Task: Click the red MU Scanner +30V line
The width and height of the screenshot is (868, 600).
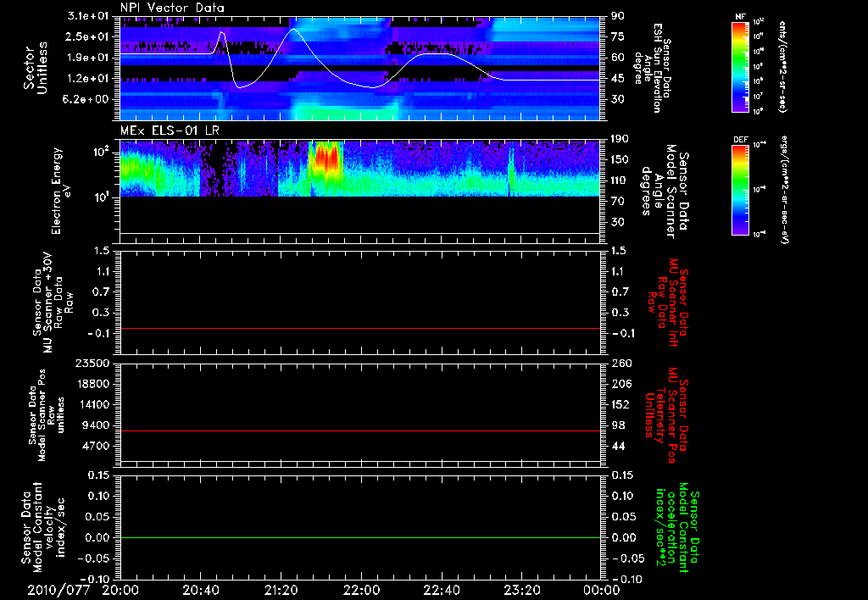Action: (360, 328)
